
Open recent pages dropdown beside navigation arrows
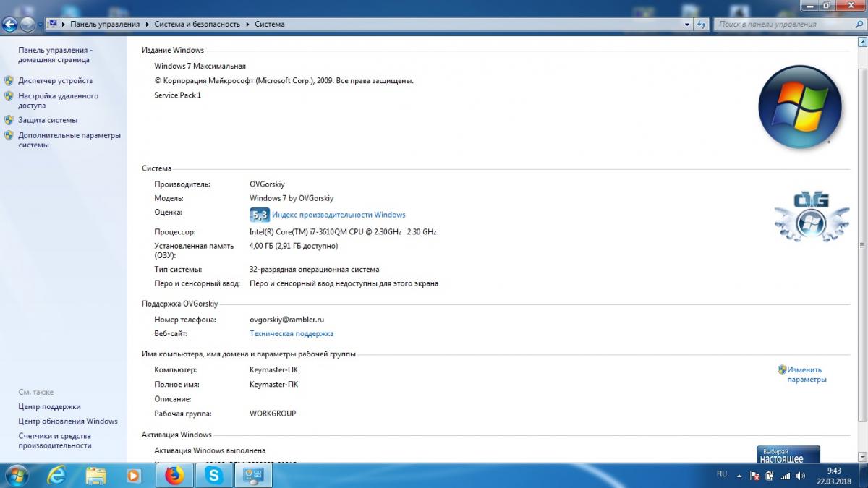tap(41, 25)
